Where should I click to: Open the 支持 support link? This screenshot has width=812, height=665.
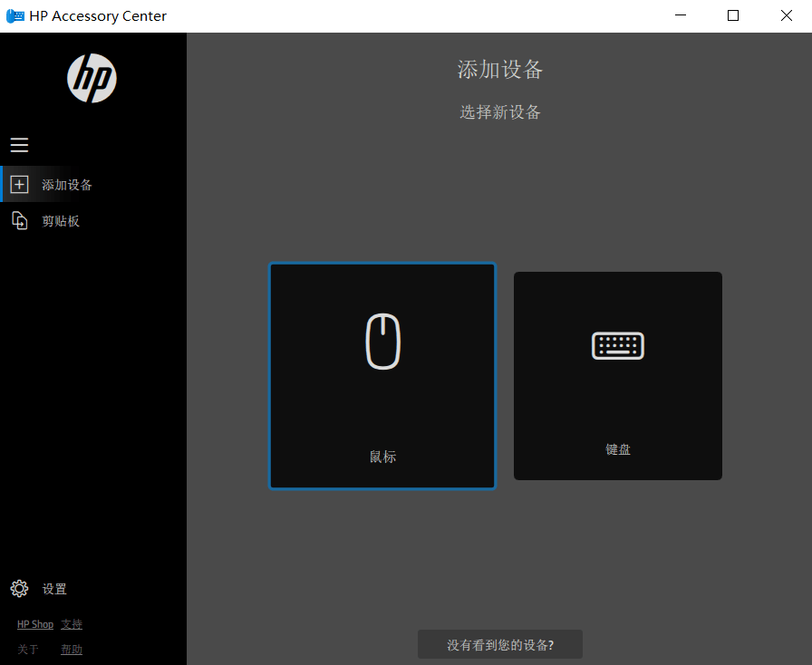(71, 623)
